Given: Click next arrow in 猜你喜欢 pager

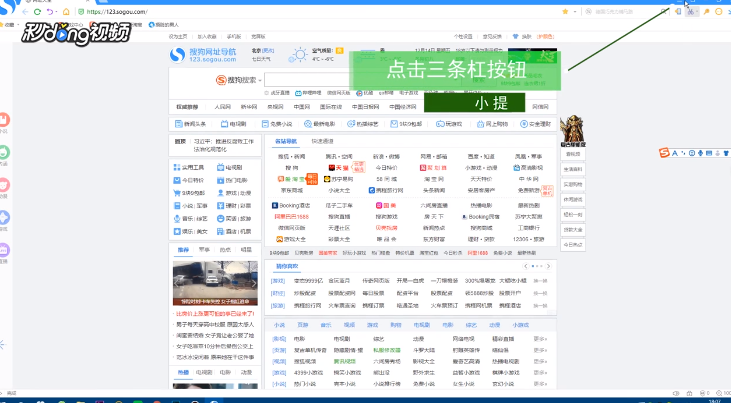Looking at the screenshot, I should [x=548, y=266].
